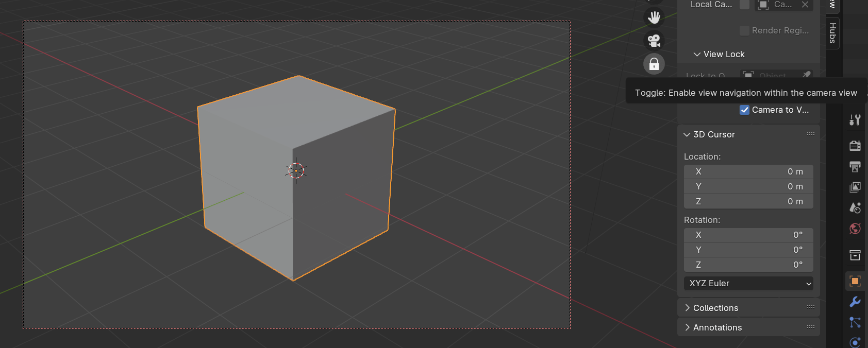This screenshot has width=868, height=348.
Task: Open the Particles properties icon
Action: pos(855,322)
